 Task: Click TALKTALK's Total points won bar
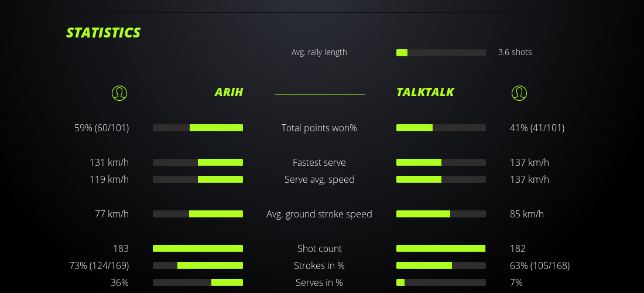(x=441, y=128)
